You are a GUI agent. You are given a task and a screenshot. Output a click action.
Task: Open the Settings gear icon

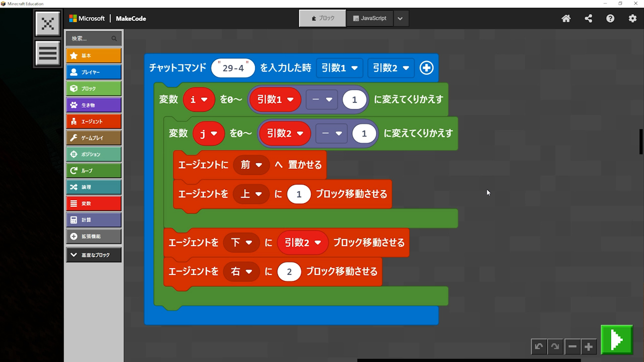(632, 19)
